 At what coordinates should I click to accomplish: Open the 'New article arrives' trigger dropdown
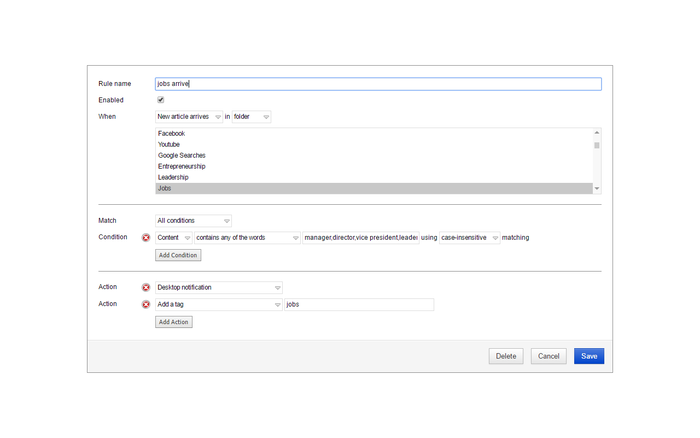click(189, 117)
